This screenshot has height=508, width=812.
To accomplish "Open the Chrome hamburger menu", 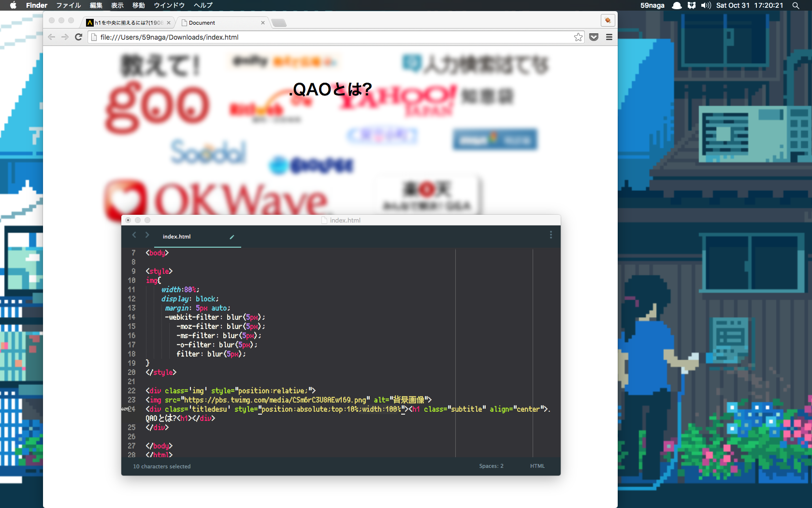I will (609, 37).
